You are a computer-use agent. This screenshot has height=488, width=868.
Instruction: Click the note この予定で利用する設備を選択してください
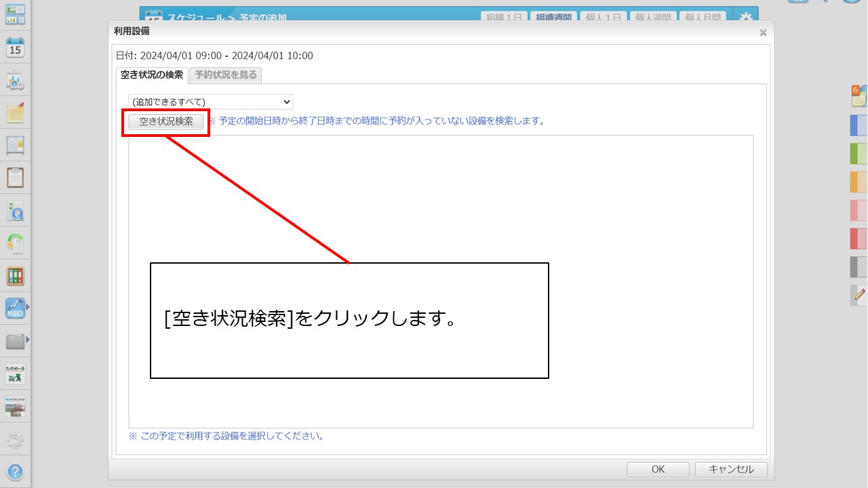click(226, 436)
